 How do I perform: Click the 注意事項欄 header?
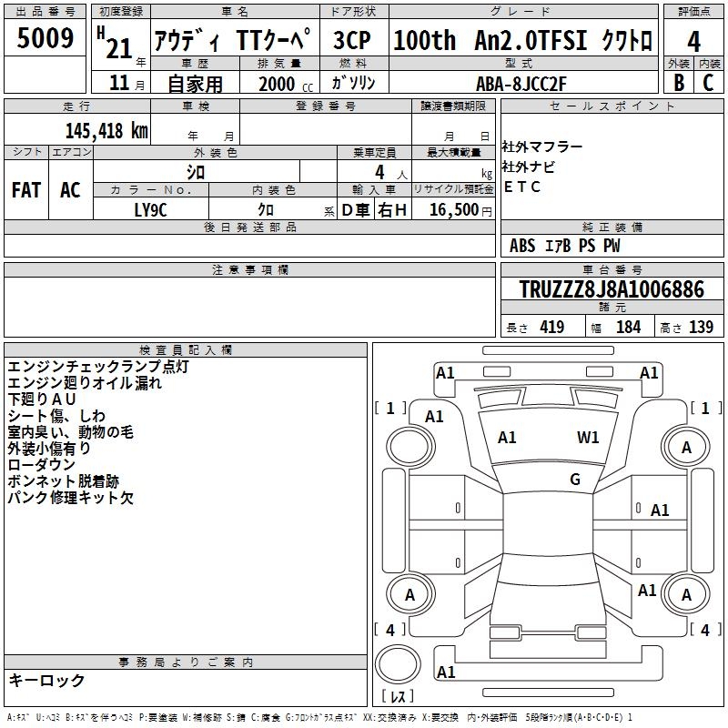pyautogui.click(x=250, y=269)
